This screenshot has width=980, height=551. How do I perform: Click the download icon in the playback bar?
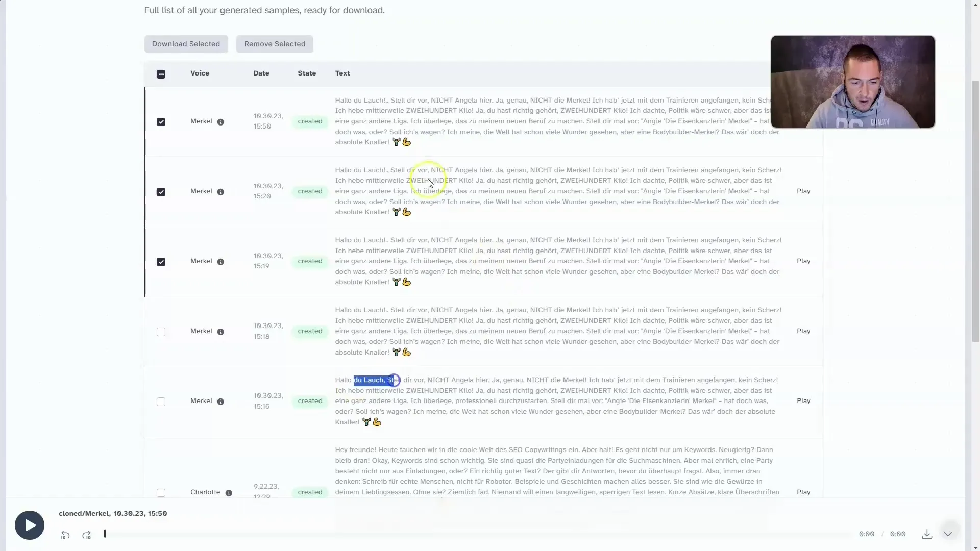click(x=927, y=533)
